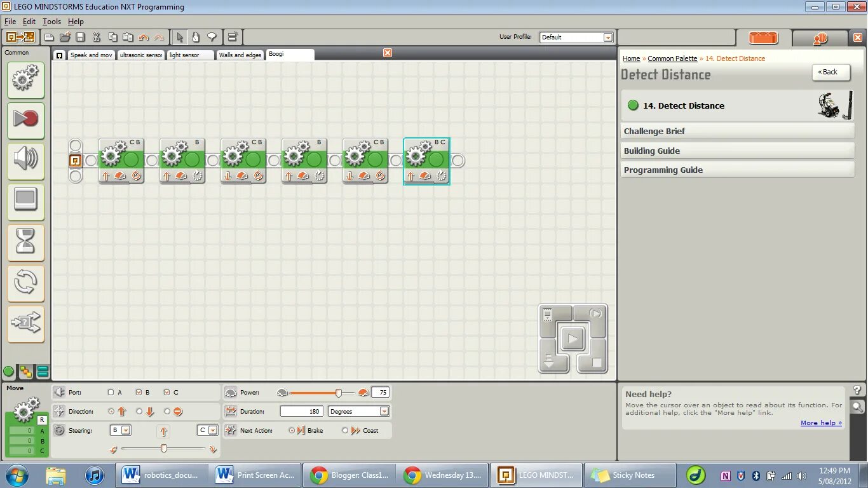Select the sixth Move block labeled B C
This screenshot has height=488, width=868.
click(x=426, y=161)
